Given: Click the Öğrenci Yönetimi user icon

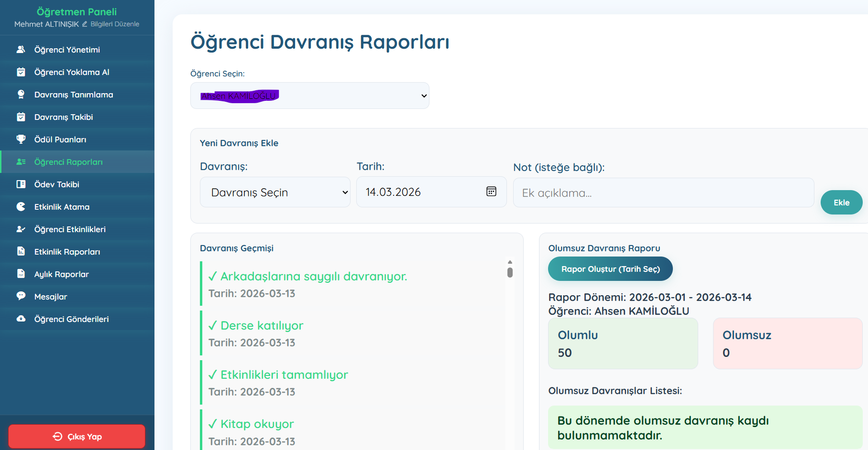Looking at the screenshot, I should click(21, 50).
